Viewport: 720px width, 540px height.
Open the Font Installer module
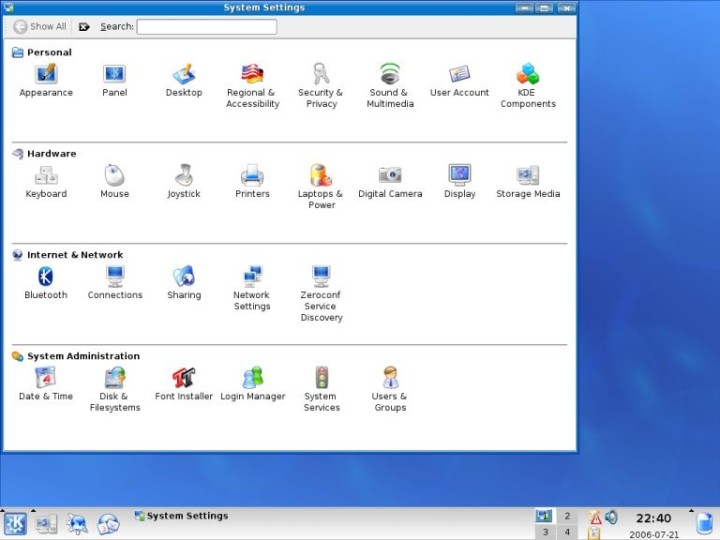(x=184, y=384)
